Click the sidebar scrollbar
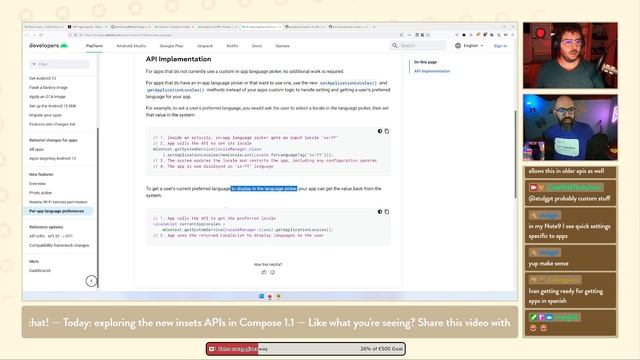Viewport: 640px width, 360px height. tap(98, 207)
